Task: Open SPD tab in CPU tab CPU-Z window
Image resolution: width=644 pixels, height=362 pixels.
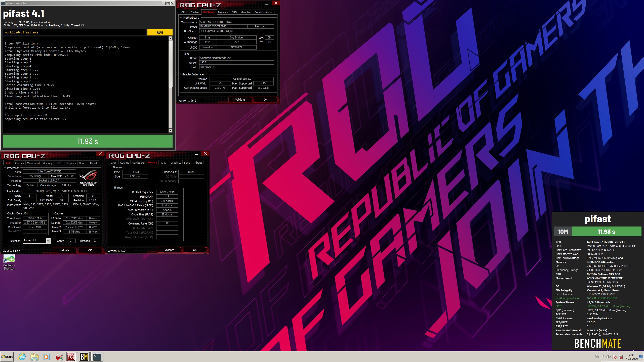Action: (59, 163)
